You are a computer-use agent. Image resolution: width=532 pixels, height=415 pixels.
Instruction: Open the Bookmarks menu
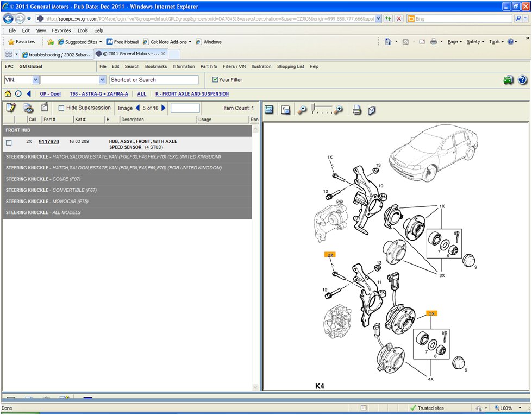point(156,66)
